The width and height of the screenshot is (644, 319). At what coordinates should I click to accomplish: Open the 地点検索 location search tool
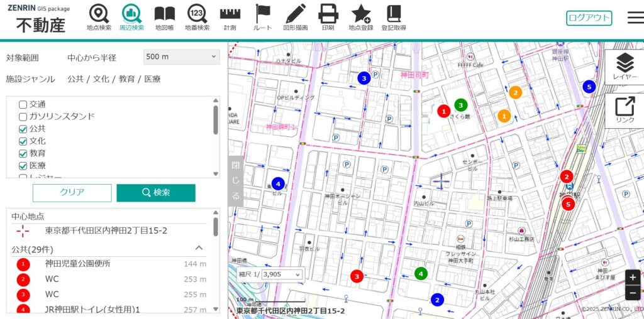98,17
